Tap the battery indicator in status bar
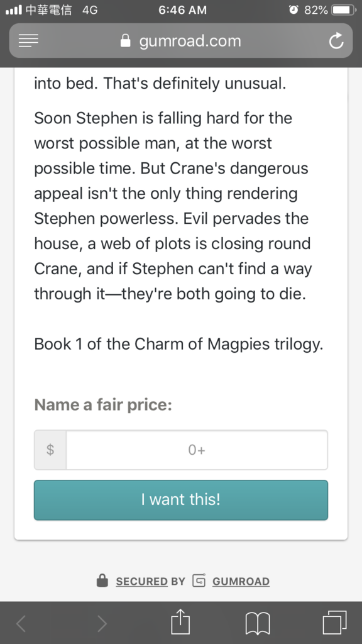This screenshot has height=644, width=362. click(x=344, y=10)
